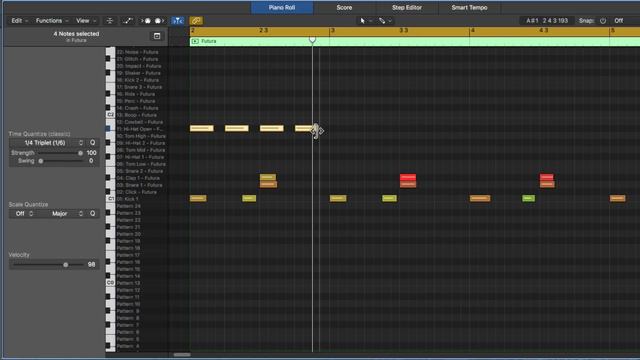Screen dimensions: 640x360
Task: Click the 18: Kick 2 - Futura label
Action: tap(138, 80)
